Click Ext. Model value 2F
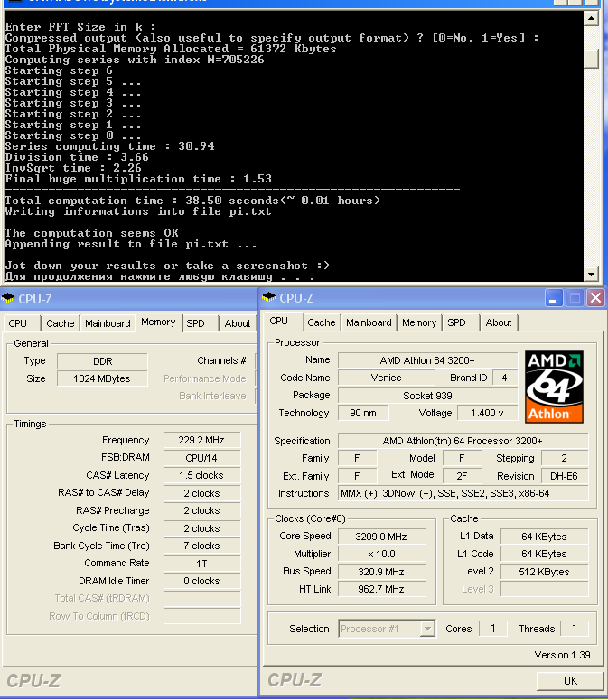Viewport: 608px width, 700px height. tap(462, 476)
